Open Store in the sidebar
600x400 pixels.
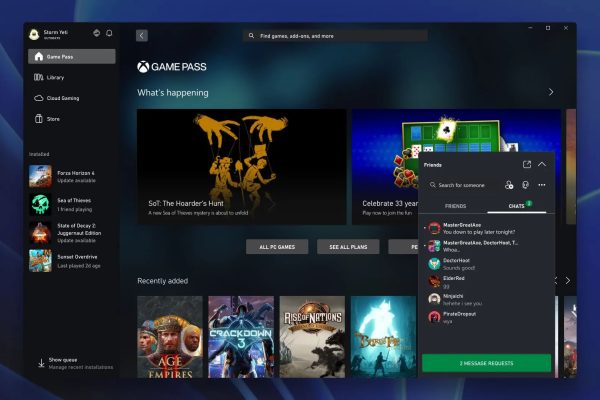[x=72, y=119]
